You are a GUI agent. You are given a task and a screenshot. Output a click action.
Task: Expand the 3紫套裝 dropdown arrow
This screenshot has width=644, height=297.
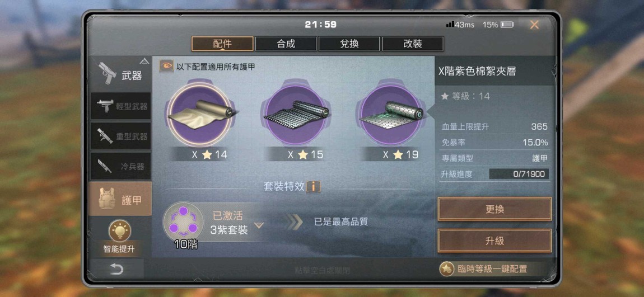[x=258, y=225]
